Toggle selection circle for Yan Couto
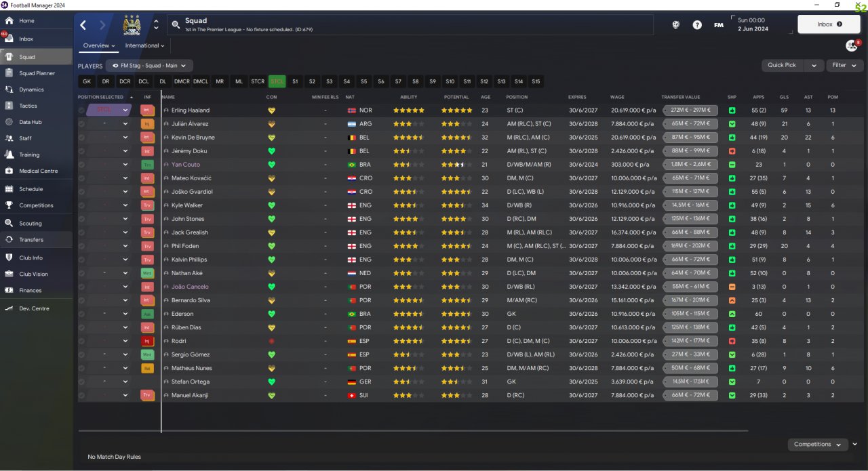Screen dimensions: 868x471 [81, 165]
